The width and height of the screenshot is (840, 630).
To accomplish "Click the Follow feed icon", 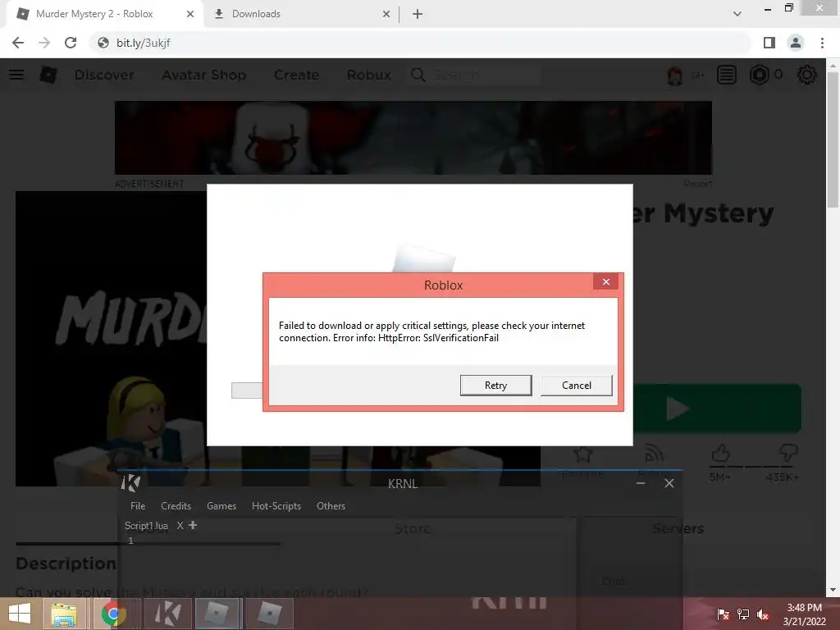I will tap(654, 454).
